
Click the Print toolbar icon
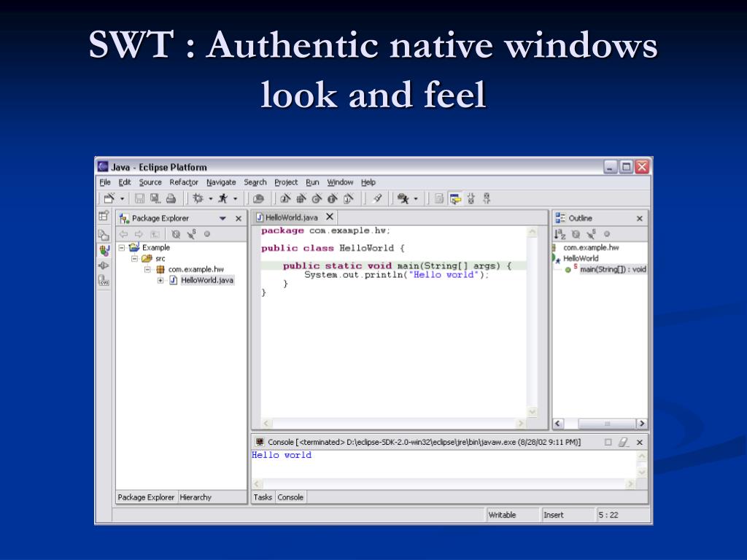(x=171, y=198)
